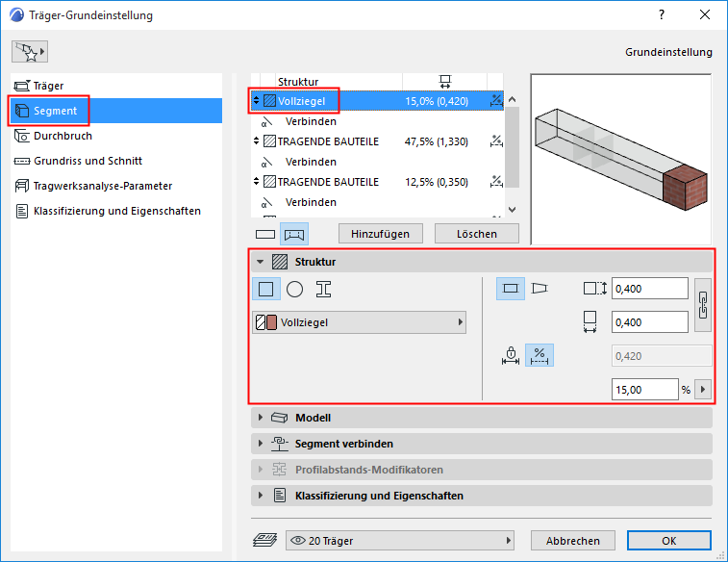Image resolution: width=728 pixels, height=562 pixels.
Task: Click reorder arrows of 12,5% segment row
Action: pos(256,181)
